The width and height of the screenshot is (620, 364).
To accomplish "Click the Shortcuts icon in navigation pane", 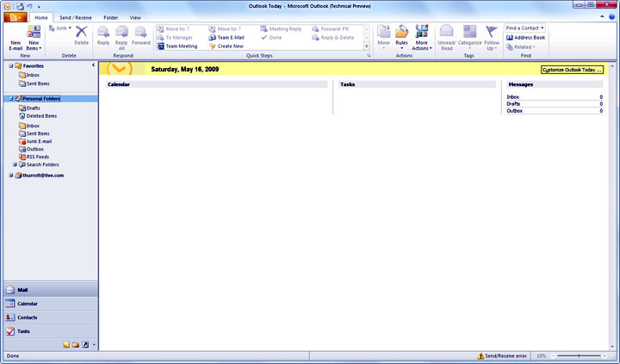I will tap(85, 344).
